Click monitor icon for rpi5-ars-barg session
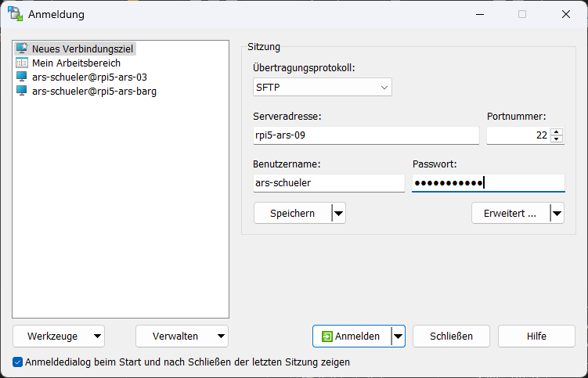This screenshot has height=378, width=588. (x=22, y=91)
